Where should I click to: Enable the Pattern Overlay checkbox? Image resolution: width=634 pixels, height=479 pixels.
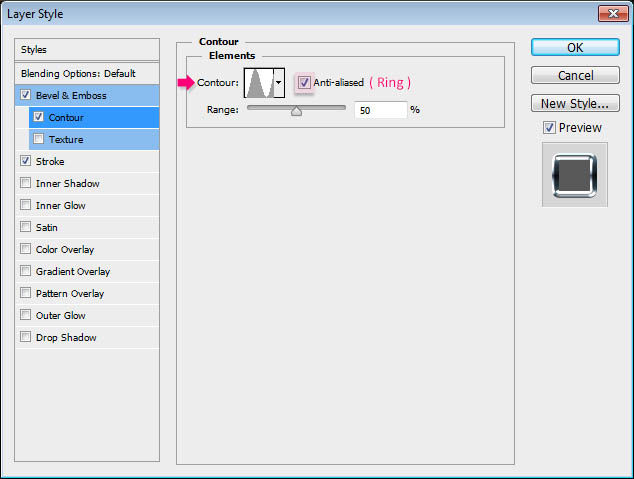coord(25,292)
